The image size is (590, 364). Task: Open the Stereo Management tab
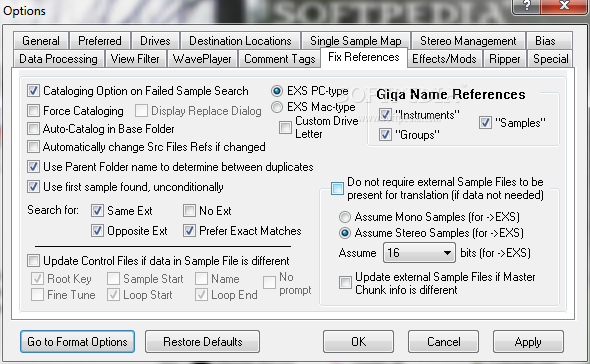(468, 41)
